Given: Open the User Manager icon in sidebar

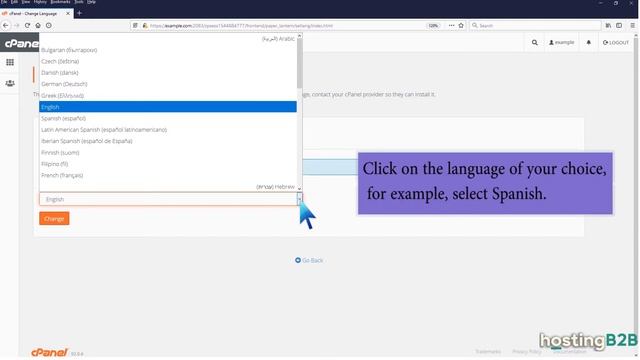Looking at the screenshot, I should pyautogui.click(x=10, y=83).
